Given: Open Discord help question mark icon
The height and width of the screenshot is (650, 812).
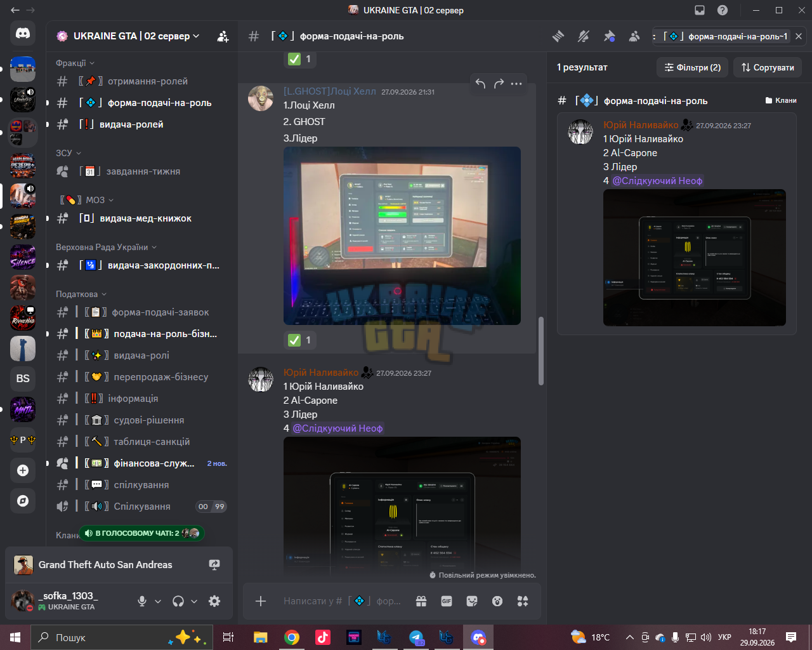Looking at the screenshot, I should tap(723, 10).
